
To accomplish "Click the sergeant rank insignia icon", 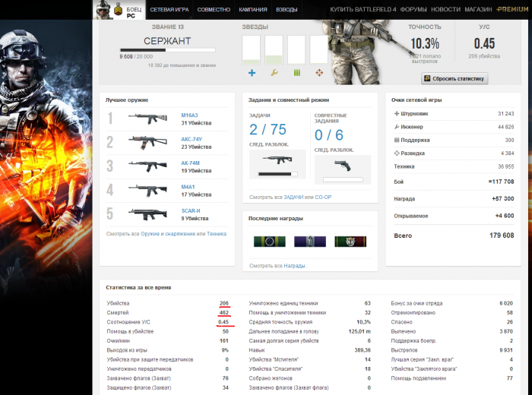I will (118, 9).
